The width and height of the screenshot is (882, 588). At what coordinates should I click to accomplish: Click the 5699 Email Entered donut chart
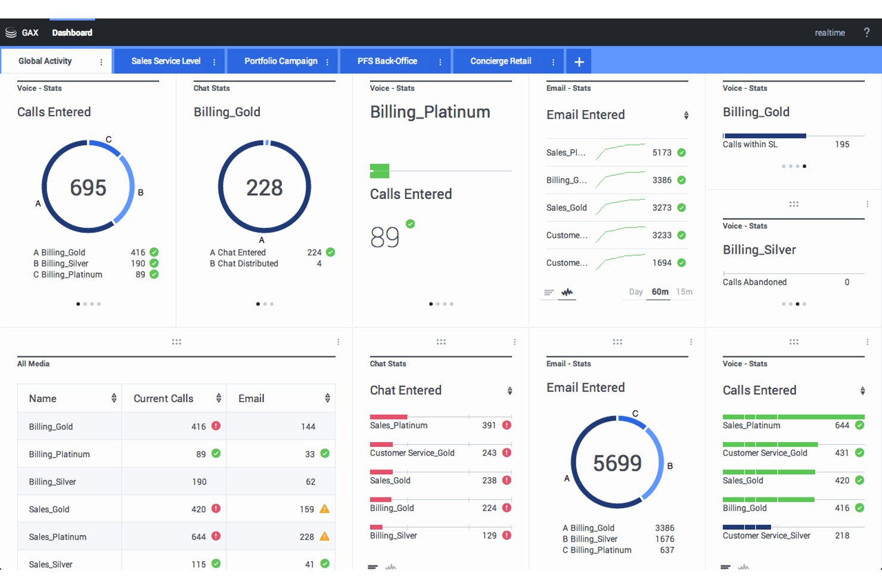pos(617,462)
